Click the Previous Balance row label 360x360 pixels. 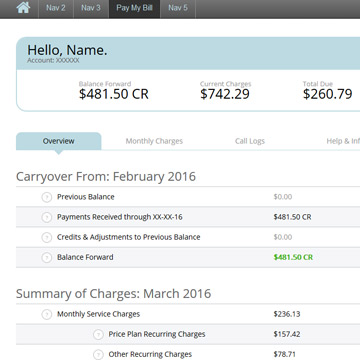pyautogui.click(x=86, y=197)
